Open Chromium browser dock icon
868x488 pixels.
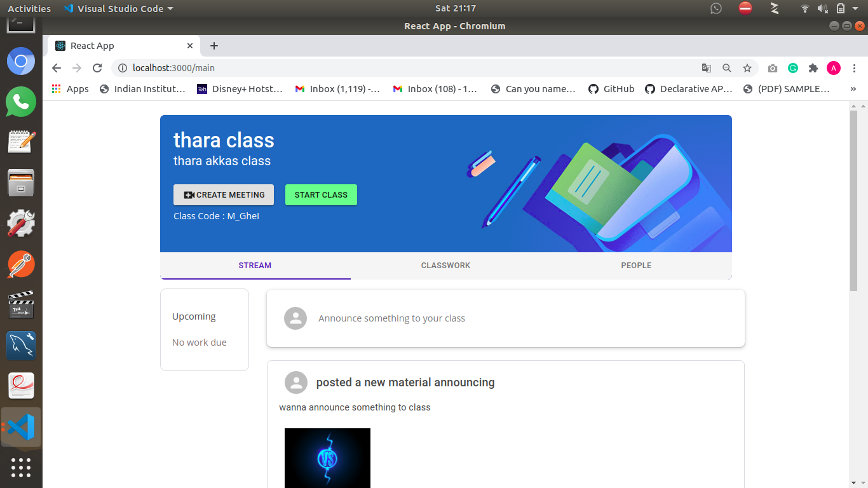coord(21,61)
